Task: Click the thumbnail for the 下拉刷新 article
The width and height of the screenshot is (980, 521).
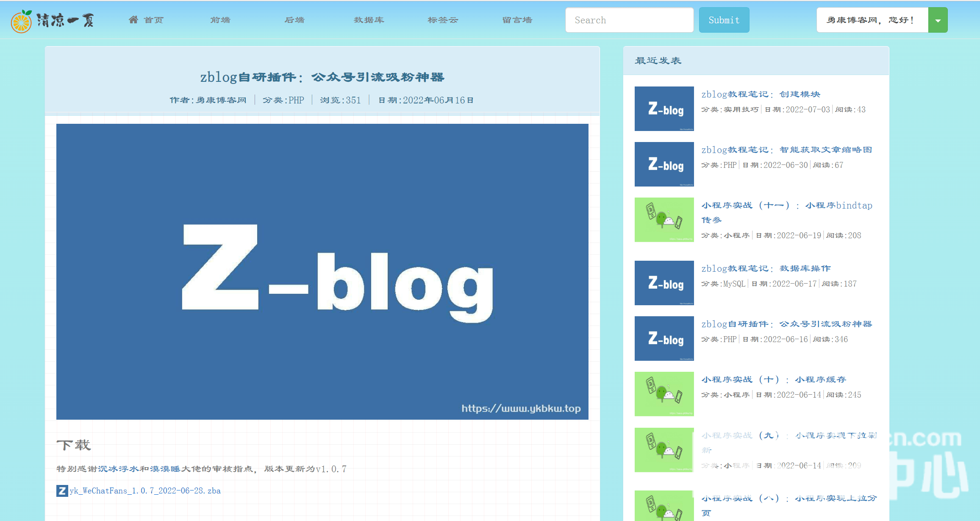Action: [x=664, y=450]
